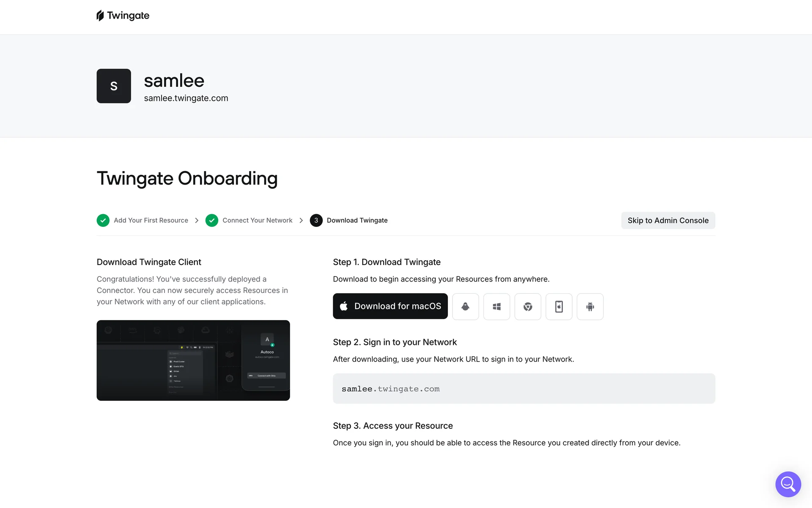Click the Add Your First Resource checkmark
This screenshot has height=508, width=812.
point(103,220)
